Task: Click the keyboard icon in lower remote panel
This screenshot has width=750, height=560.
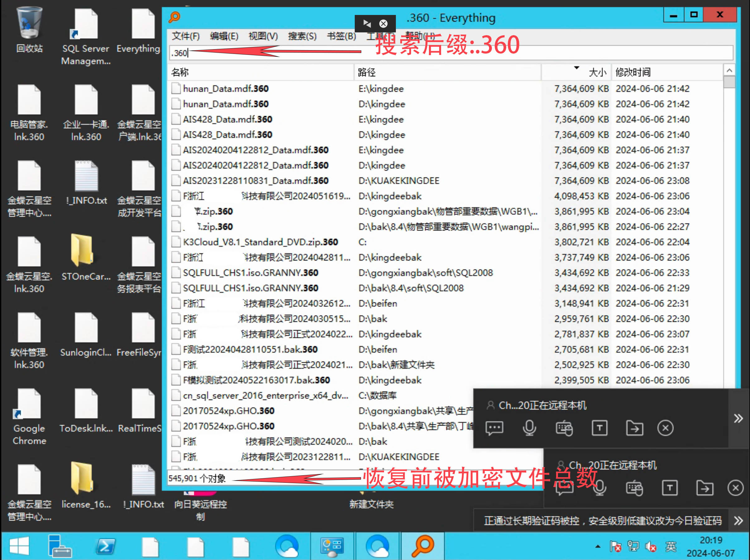Action: [x=634, y=488]
